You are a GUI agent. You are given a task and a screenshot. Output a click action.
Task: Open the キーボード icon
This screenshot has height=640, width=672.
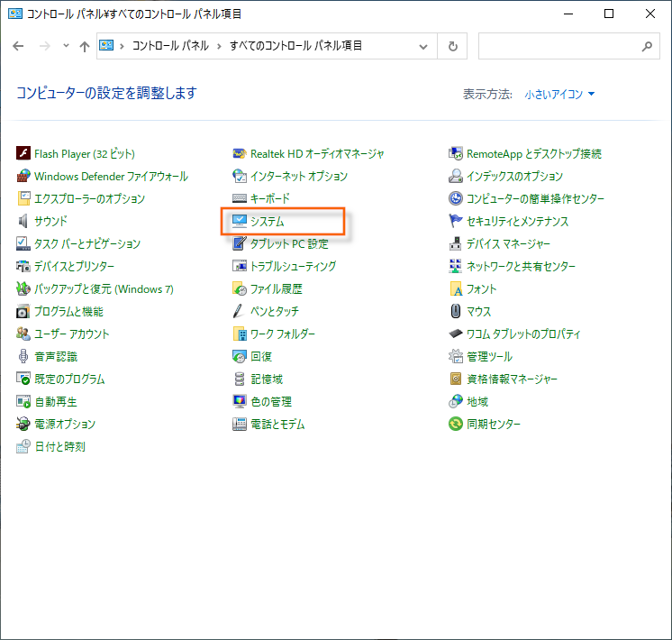[239, 198]
